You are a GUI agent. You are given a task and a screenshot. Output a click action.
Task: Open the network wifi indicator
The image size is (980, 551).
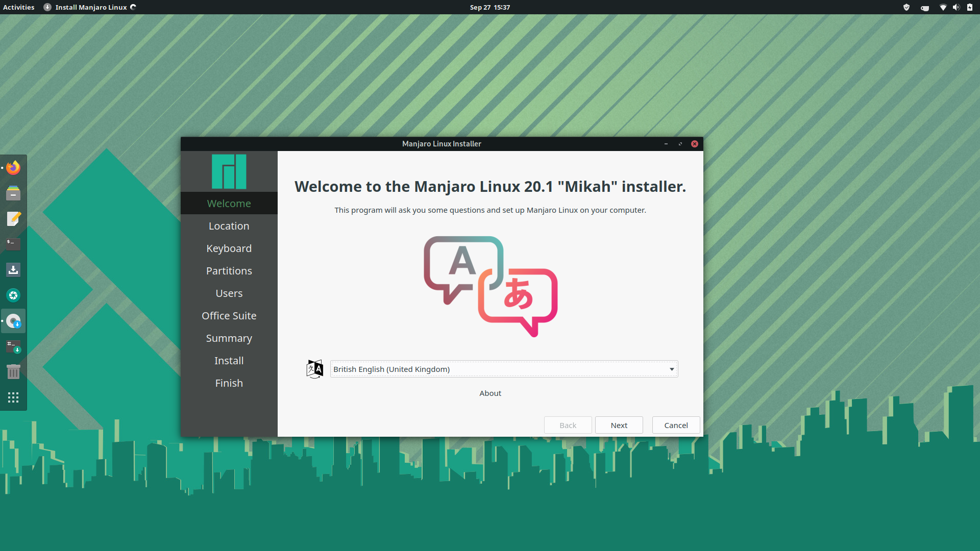click(x=943, y=7)
